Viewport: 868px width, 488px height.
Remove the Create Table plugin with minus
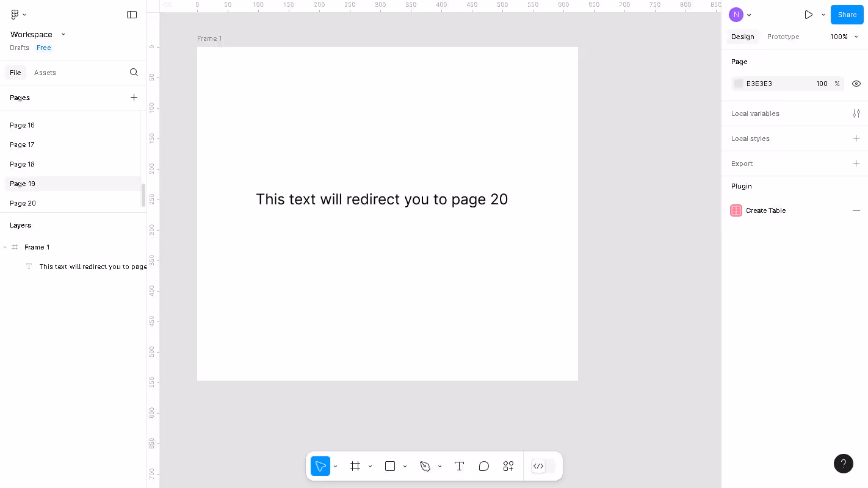(x=856, y=210)
